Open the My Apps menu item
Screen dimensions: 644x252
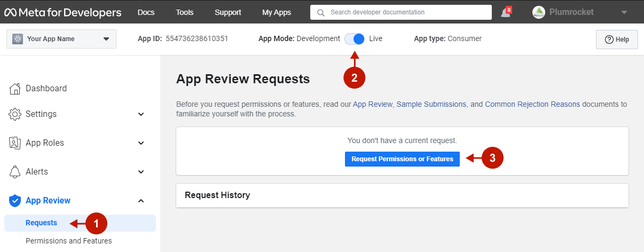click(277, 12)
